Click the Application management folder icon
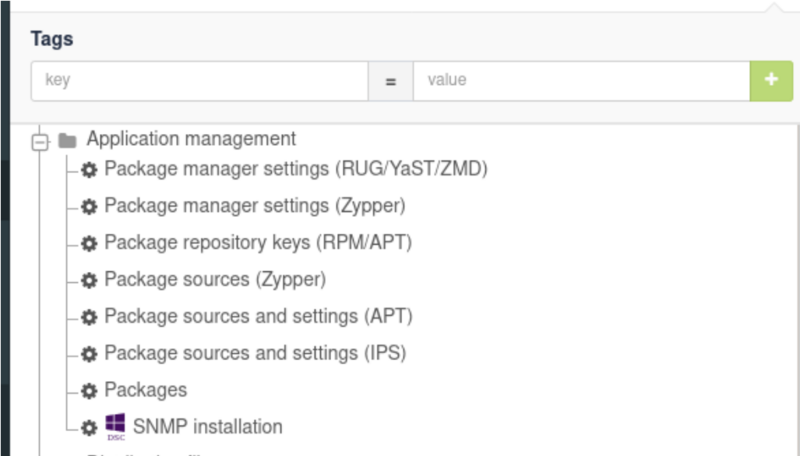Image resolution: width=800 pixels, height=456 pixels. [x=67, y=140]
